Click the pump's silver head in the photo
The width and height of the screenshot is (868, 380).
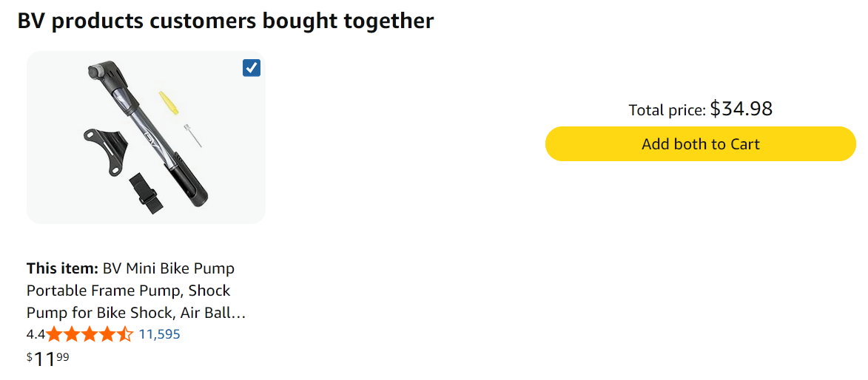[x=98, y=71]
